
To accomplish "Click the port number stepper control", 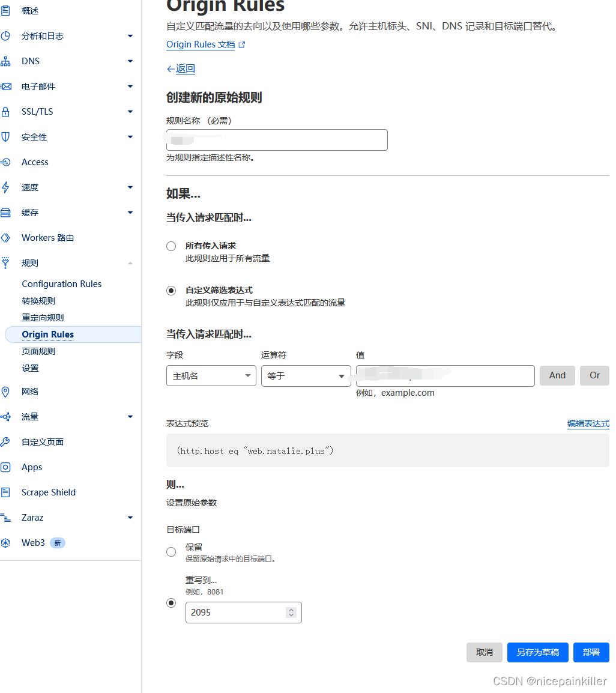I will (x=291, y=612).
